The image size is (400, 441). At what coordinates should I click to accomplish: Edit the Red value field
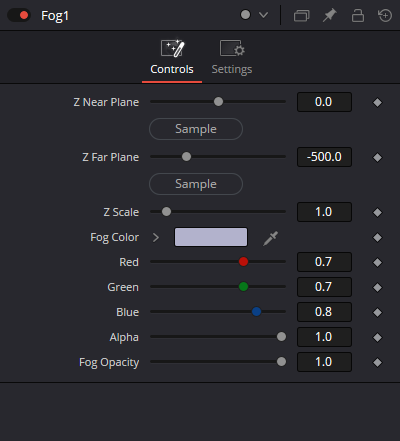point(324,262)
